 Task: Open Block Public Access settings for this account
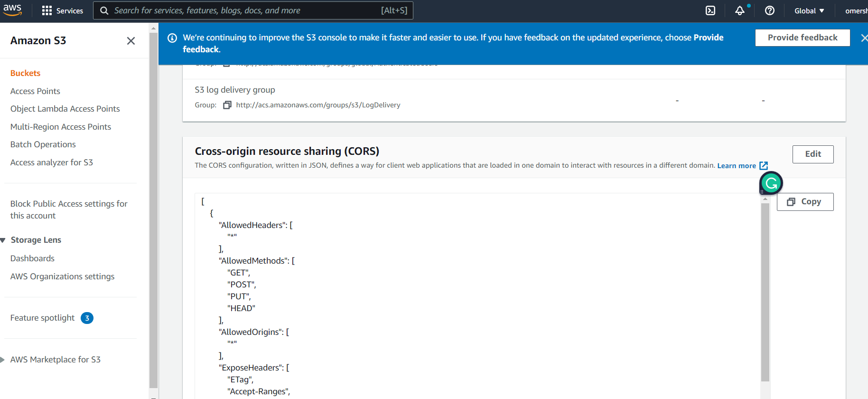[69, 209]
